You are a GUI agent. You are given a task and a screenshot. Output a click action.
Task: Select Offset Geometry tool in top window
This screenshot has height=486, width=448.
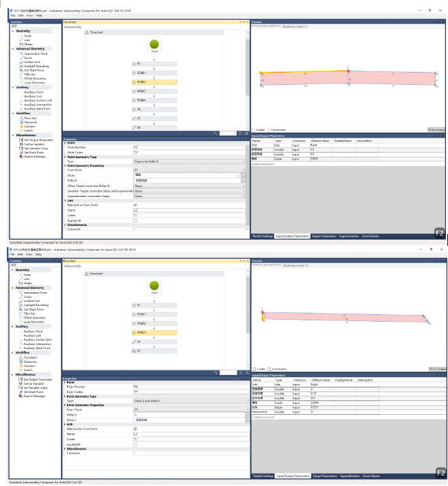35,79
